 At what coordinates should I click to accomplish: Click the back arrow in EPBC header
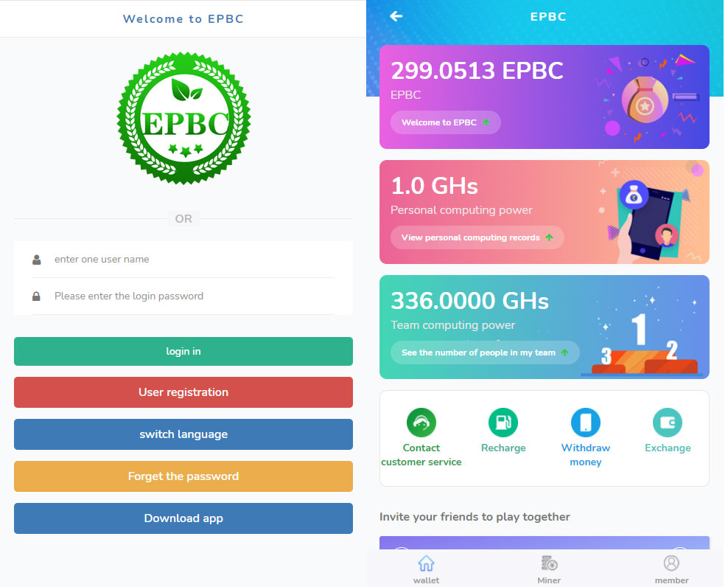(396, 16)
